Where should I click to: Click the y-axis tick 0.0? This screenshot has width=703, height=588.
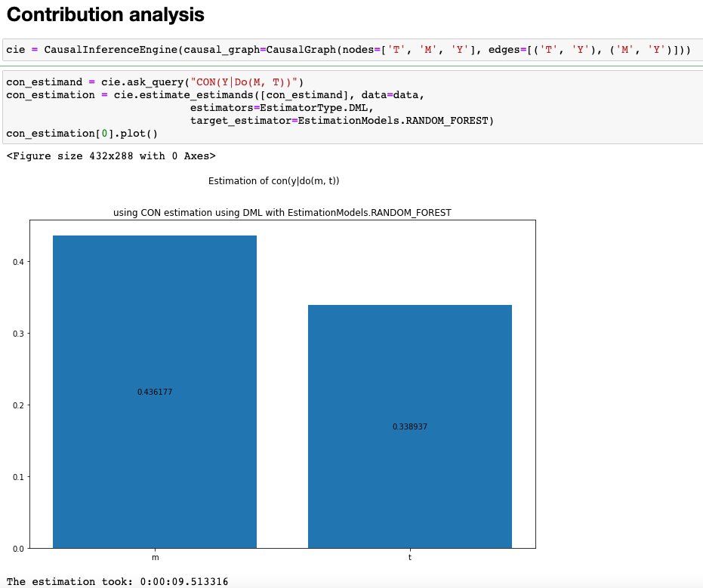(18, 549)
